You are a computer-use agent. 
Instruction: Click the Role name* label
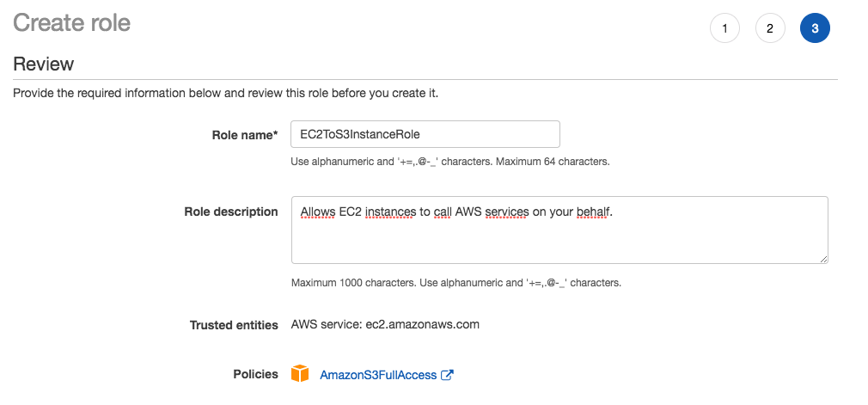[245, 135]
